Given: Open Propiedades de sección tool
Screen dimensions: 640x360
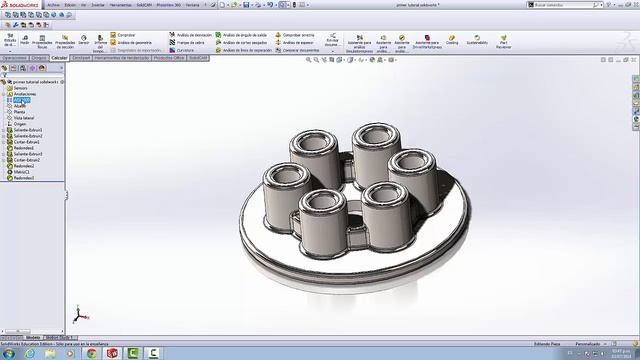Looking at the screenshot, I should click(x=65, y=42).
